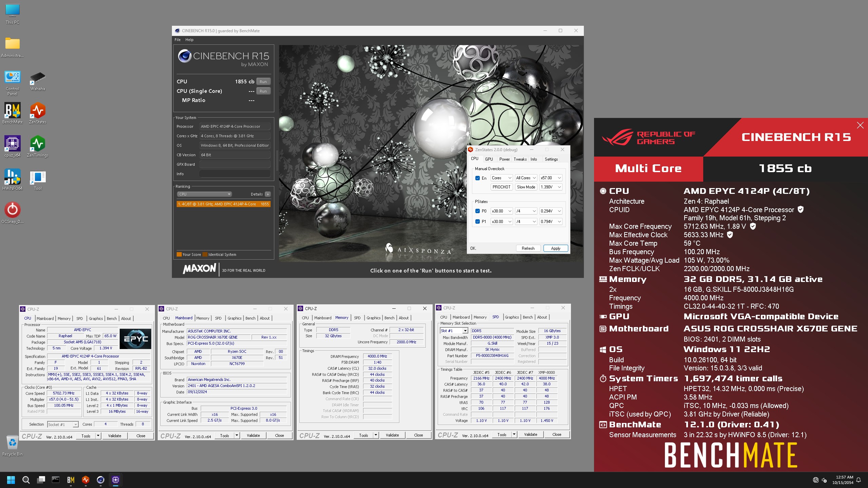Open Tools arrow in CPU-Z Mainboard window
The height and width of the screenshot is (488, 868).
[x=237, y=435]
